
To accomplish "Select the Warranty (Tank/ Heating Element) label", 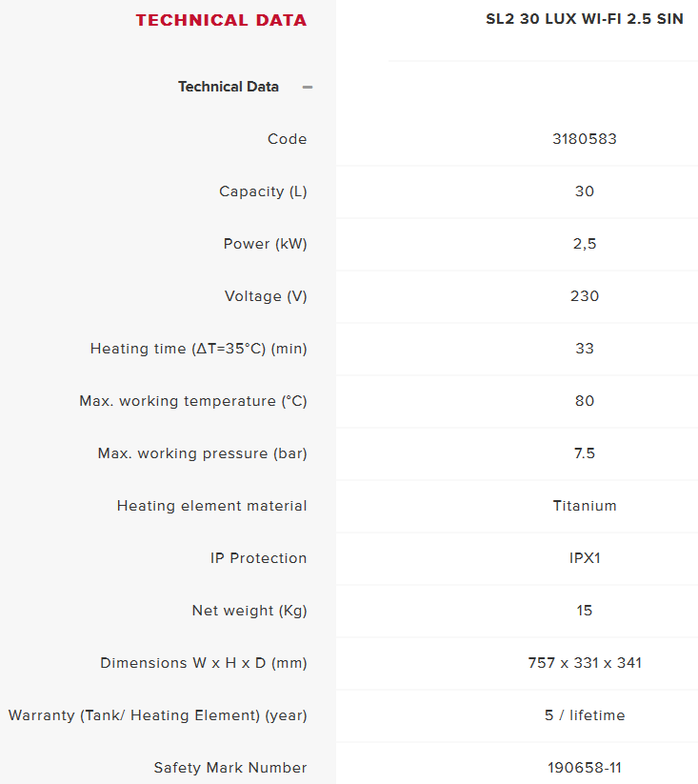I will click(158, 715).
